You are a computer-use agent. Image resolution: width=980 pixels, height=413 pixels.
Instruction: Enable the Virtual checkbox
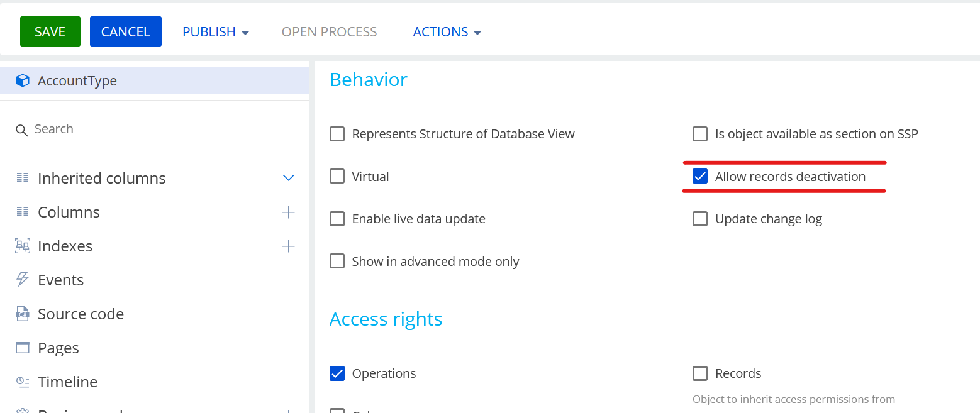coord(337,177)
